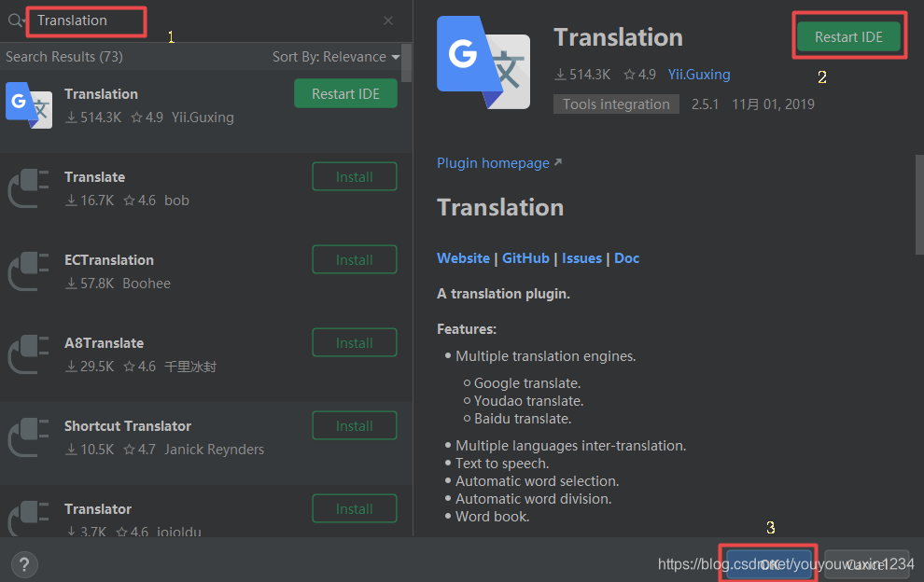This screenshot has width=924, height=582.
Task: Click the 514.3K downloads icon in details
Action: [x=560, y=75]
